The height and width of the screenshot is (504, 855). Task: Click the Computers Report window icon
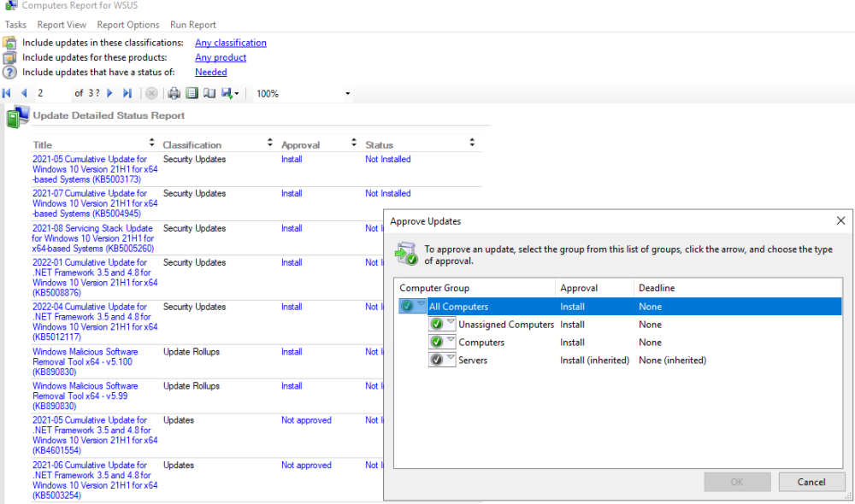click(x=10, y=5)
